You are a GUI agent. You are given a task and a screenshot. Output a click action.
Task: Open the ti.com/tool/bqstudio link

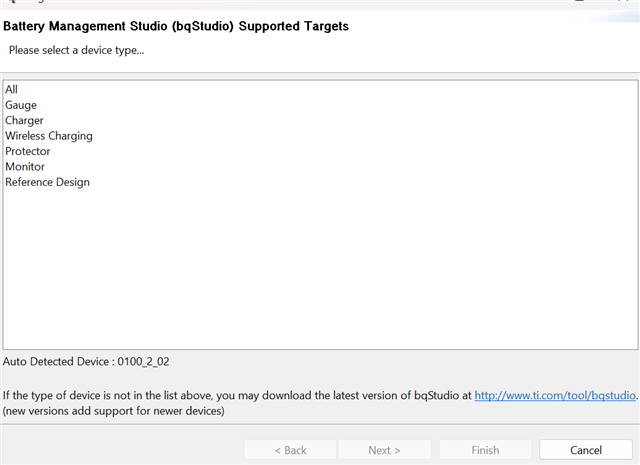point(555,396)
